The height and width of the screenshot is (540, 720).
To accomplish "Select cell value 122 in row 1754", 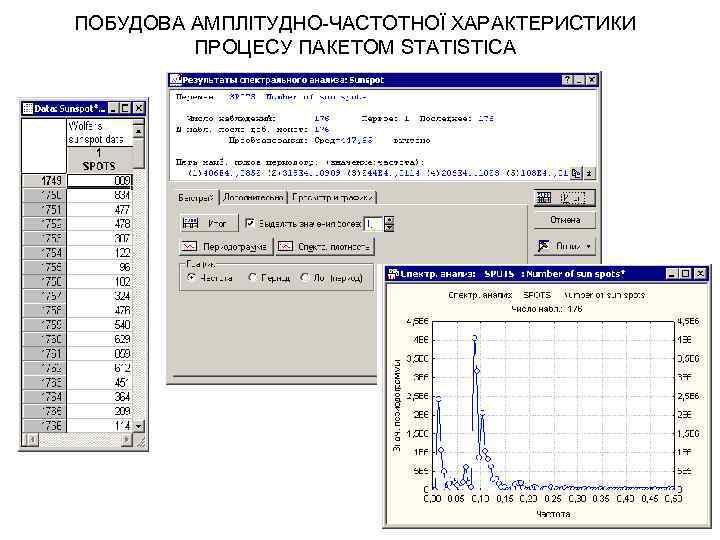I will pos(100,253).
